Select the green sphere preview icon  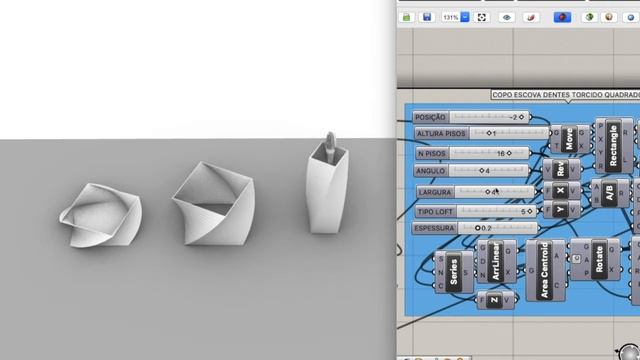[x=589, y=17]
